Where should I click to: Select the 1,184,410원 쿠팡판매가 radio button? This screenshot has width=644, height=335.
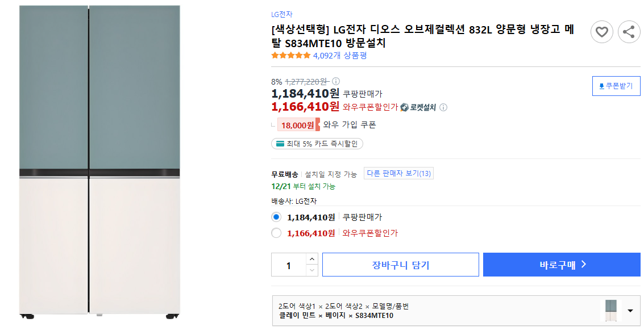276,217
